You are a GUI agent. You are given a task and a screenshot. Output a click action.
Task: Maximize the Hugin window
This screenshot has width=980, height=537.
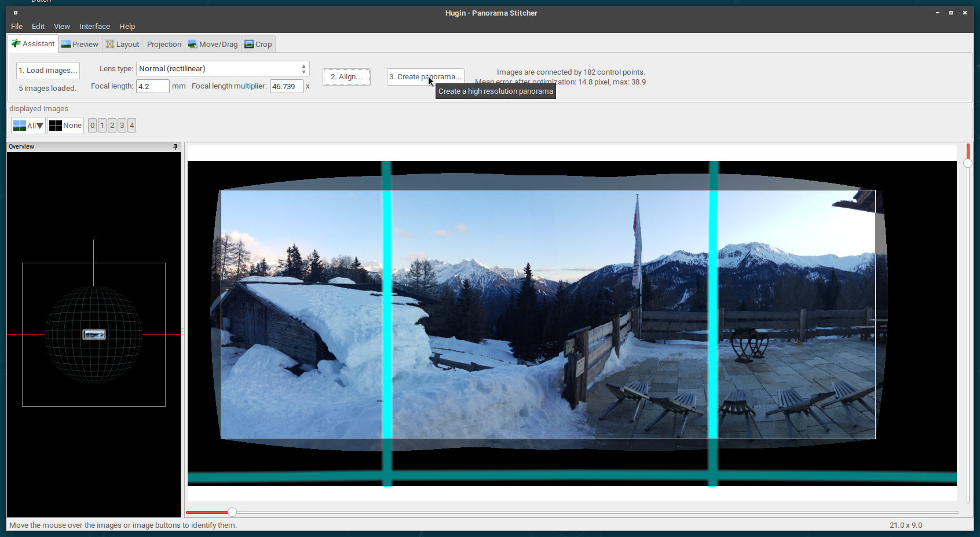click(951, 13)
